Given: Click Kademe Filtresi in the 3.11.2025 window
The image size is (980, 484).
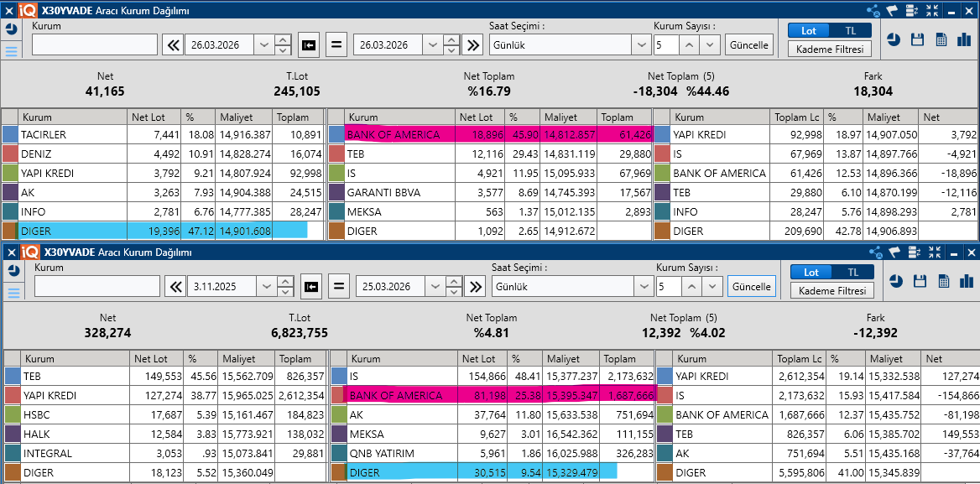Looking at the screenshot, I should pos(831,290).
